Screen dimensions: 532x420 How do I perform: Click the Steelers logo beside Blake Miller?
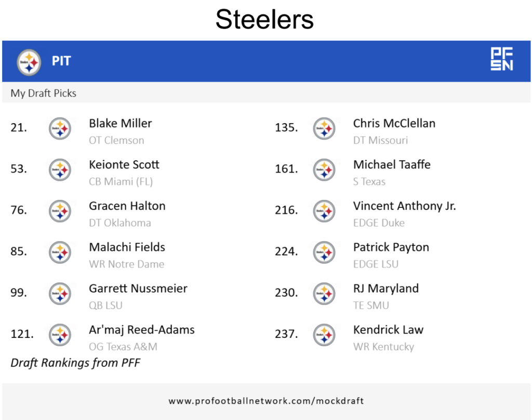click(x=60, y=128)
